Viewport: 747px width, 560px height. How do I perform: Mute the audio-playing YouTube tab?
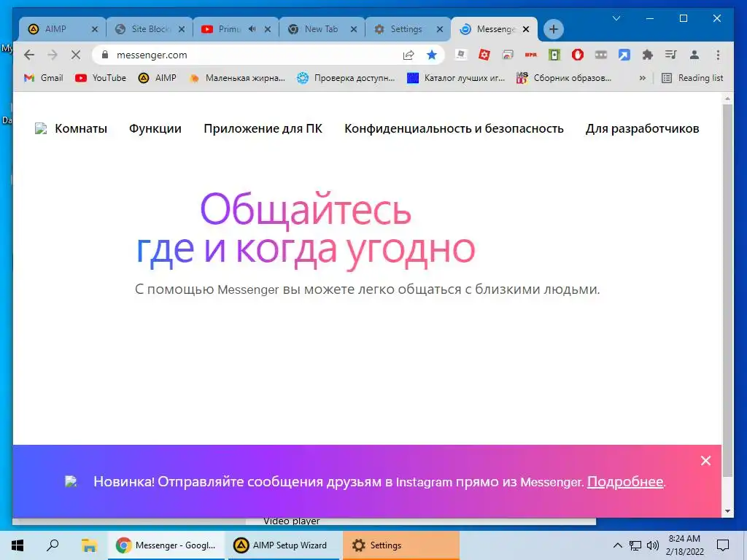click(252, 29)
